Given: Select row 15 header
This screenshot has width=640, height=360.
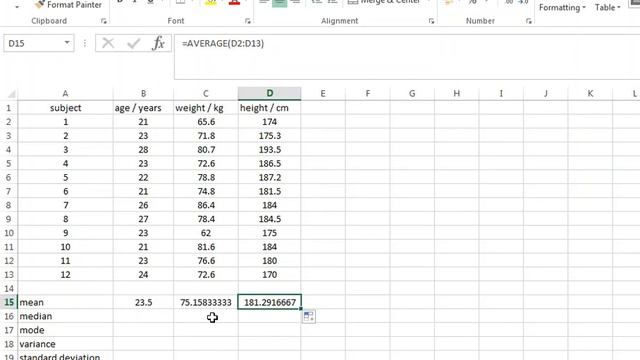Looking at the screenshot, I should pos(9,302).
